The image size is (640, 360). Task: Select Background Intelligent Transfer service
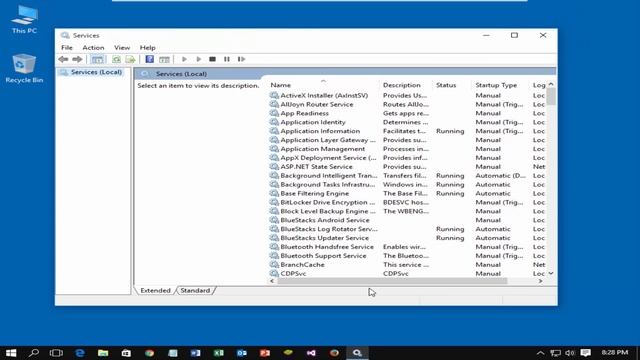coord(329,176)
